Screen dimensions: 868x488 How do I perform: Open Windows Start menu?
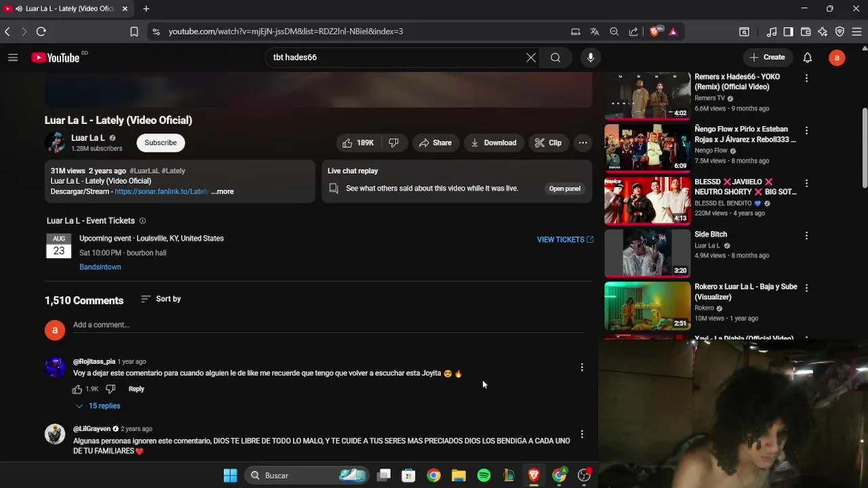[231, 476]
